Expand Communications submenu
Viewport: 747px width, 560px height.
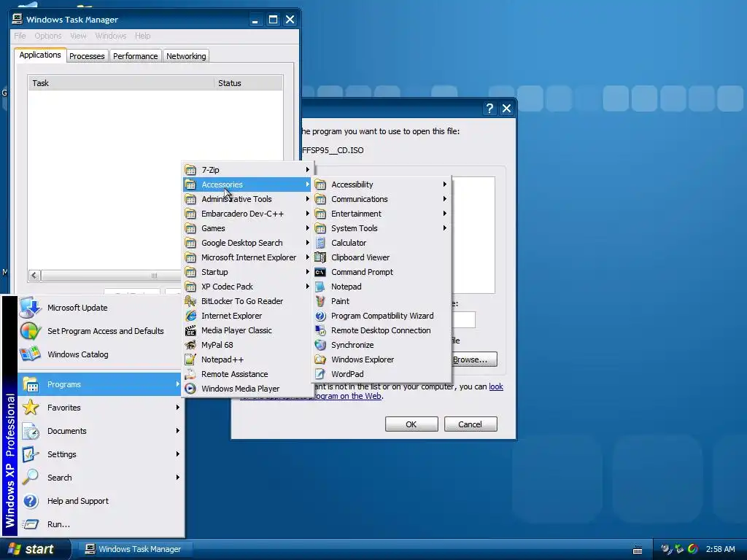[382, 199]
